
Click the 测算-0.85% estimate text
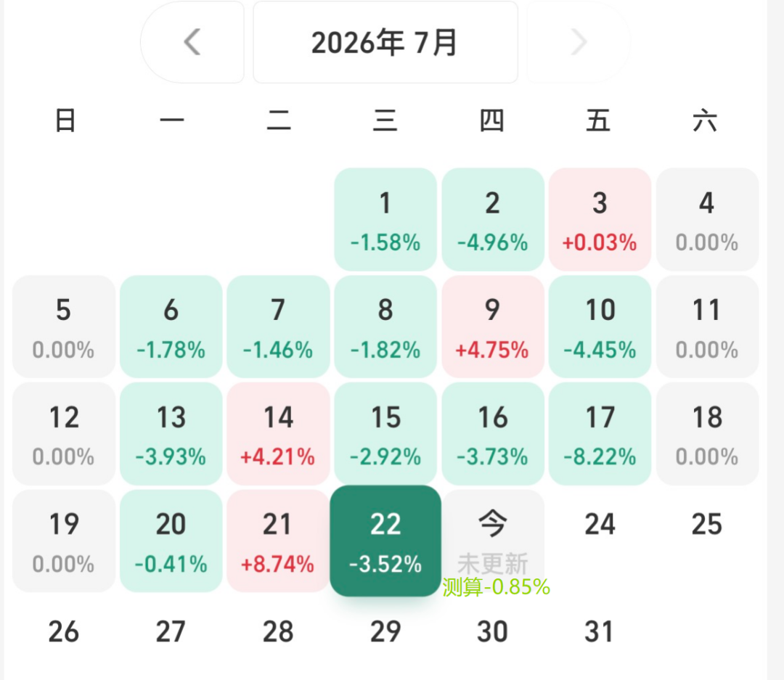[496, 587]
